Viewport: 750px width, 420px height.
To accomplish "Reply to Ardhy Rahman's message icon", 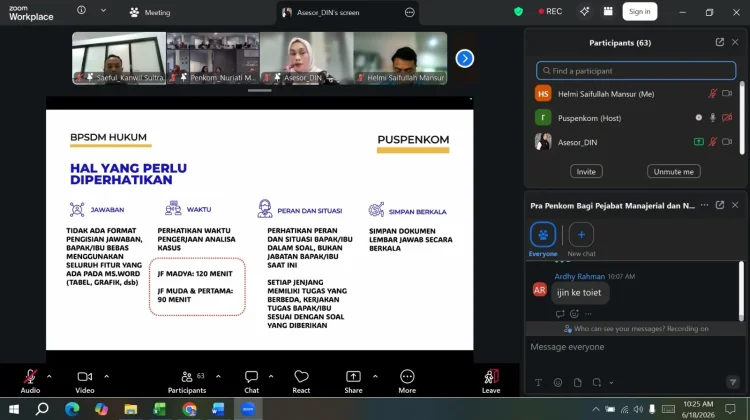I will pyautogui.click(x=560, y=314).
